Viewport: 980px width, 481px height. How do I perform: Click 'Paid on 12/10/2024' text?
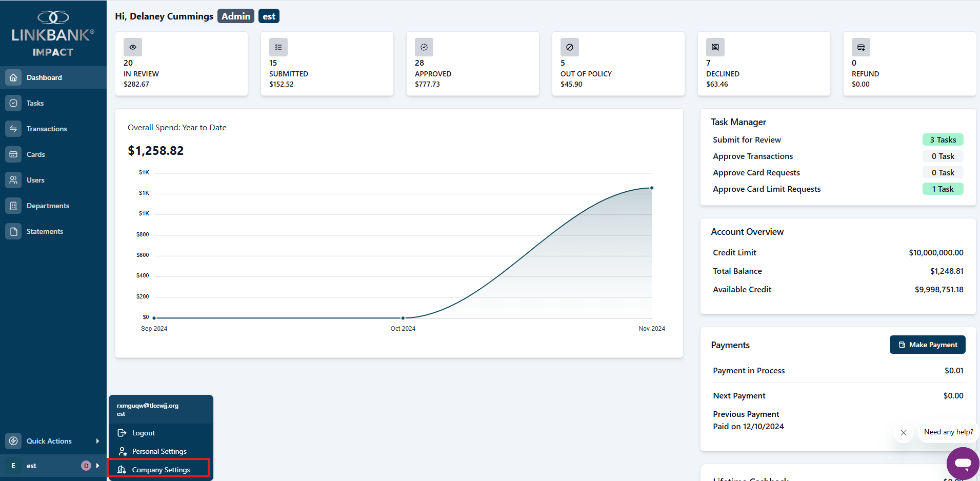[x=748, y=426]
